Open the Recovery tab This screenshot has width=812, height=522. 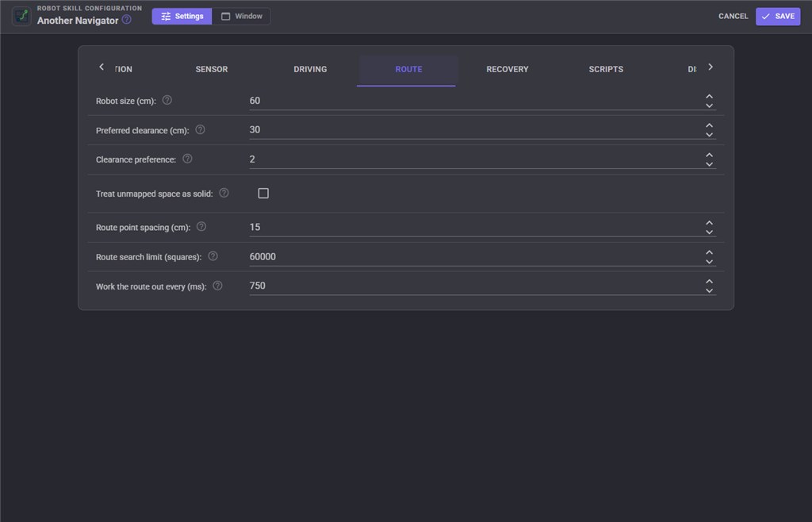(x=507, y=69)
